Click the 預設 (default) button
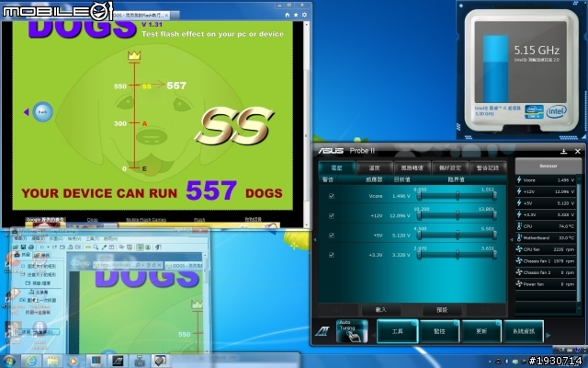Viewport: 588px width, 368px height. coord(442,310)
